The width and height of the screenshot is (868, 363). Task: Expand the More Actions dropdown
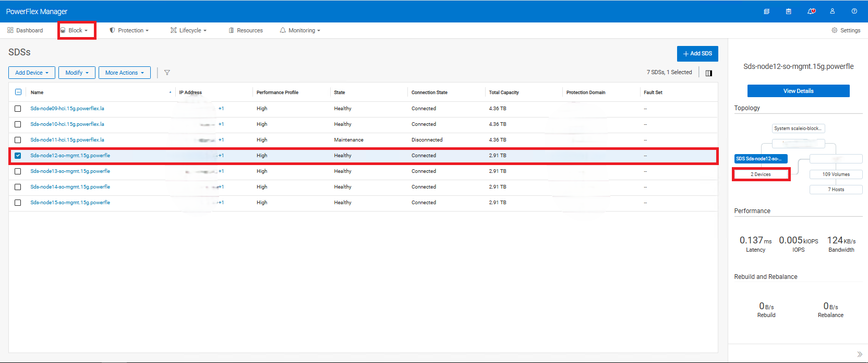coord(124,73)
